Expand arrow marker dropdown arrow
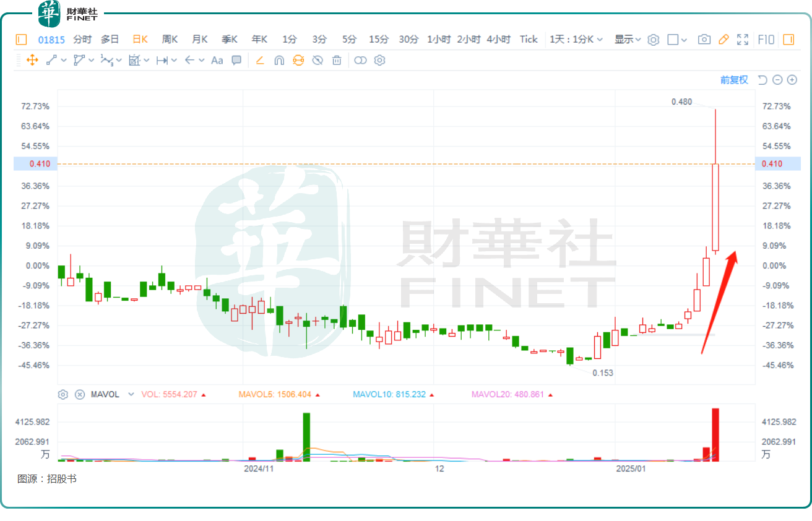 (x=202, y=61)
